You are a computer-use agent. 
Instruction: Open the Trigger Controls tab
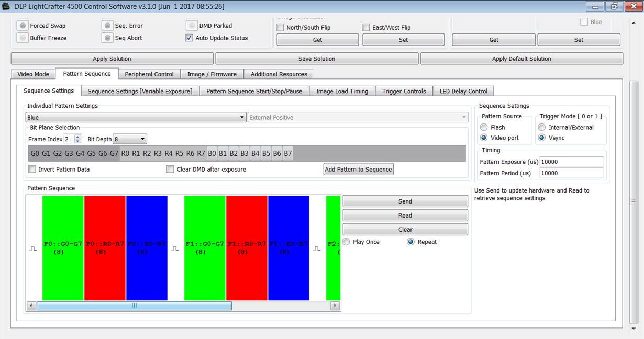click(x=404, y=91)
